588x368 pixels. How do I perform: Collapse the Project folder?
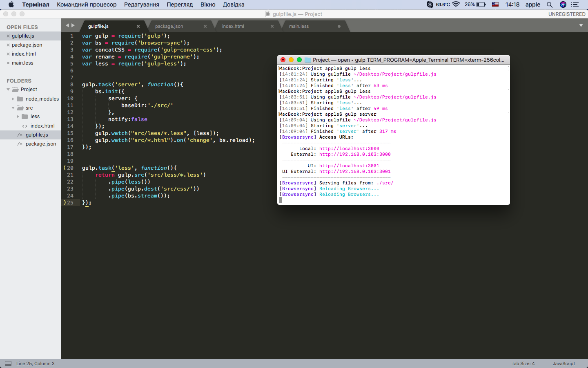point(8,90)
